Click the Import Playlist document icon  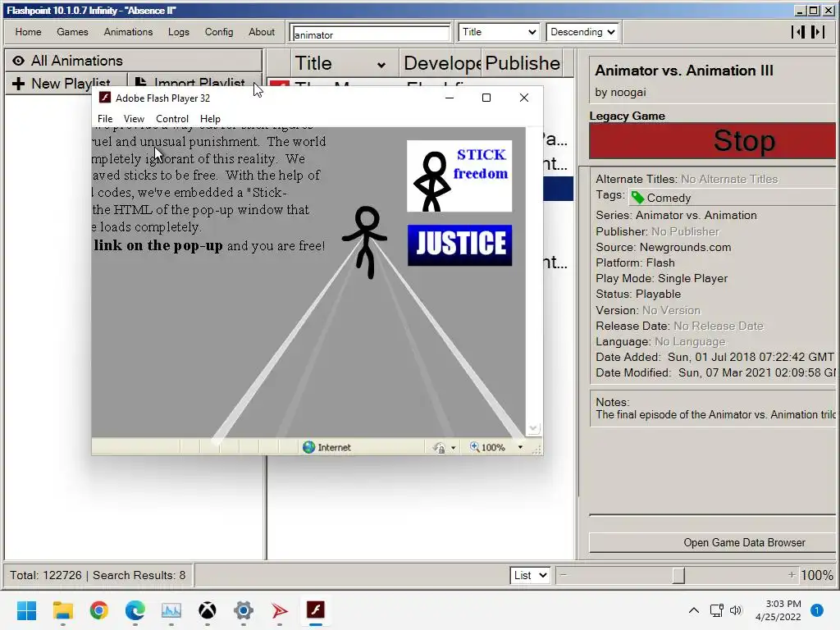point(140,82)
